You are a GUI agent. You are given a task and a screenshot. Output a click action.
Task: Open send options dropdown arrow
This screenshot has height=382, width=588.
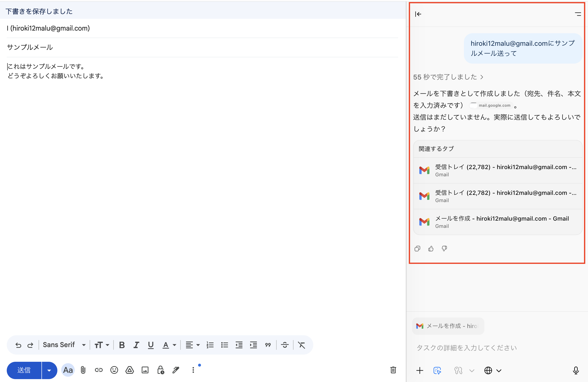click(x=49, y=370)
